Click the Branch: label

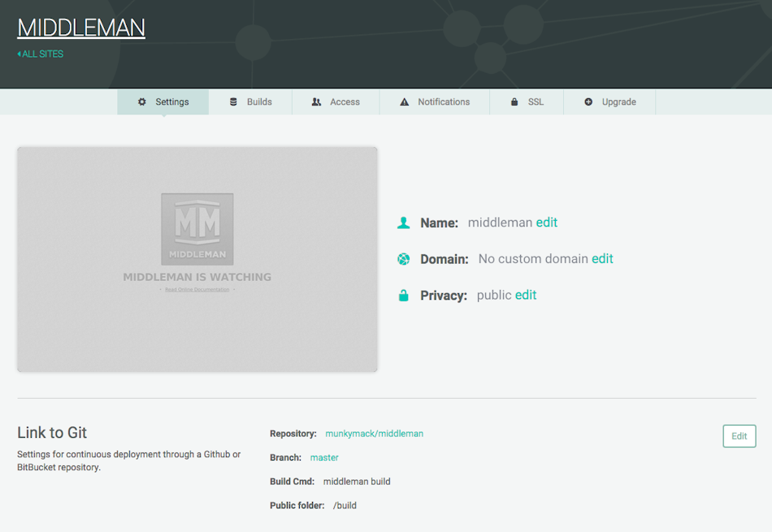click(x=285, y=458)
